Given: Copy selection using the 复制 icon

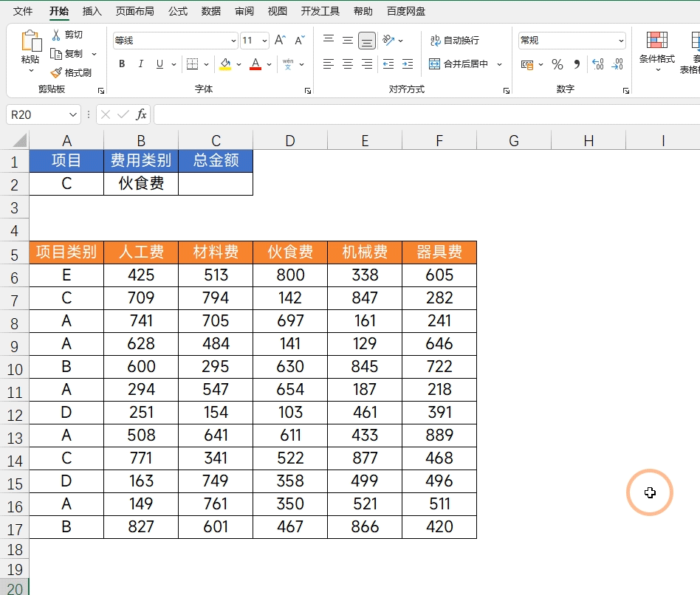Looking at the screenshot, I should click(x=56, y=54).
